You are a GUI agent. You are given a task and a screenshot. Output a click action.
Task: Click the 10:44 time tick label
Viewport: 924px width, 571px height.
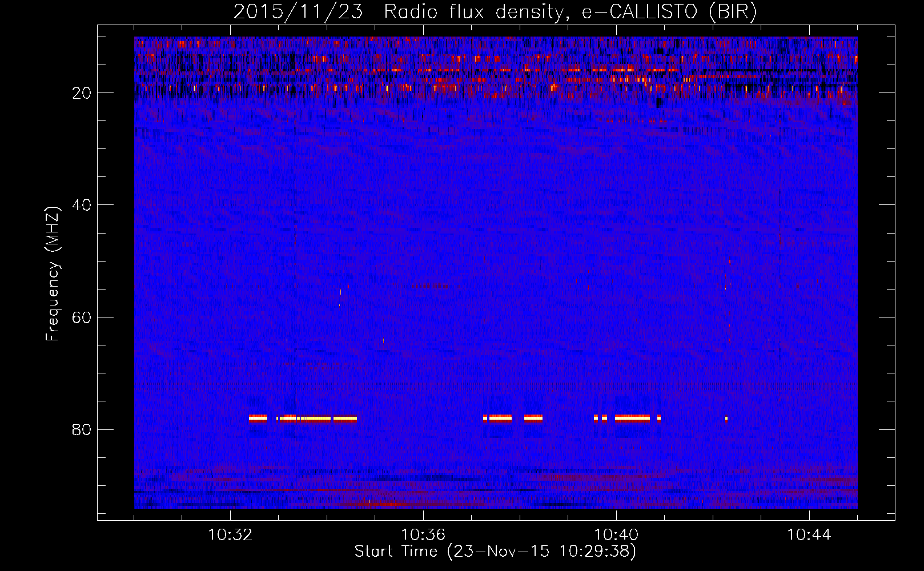tap(809, 535)
